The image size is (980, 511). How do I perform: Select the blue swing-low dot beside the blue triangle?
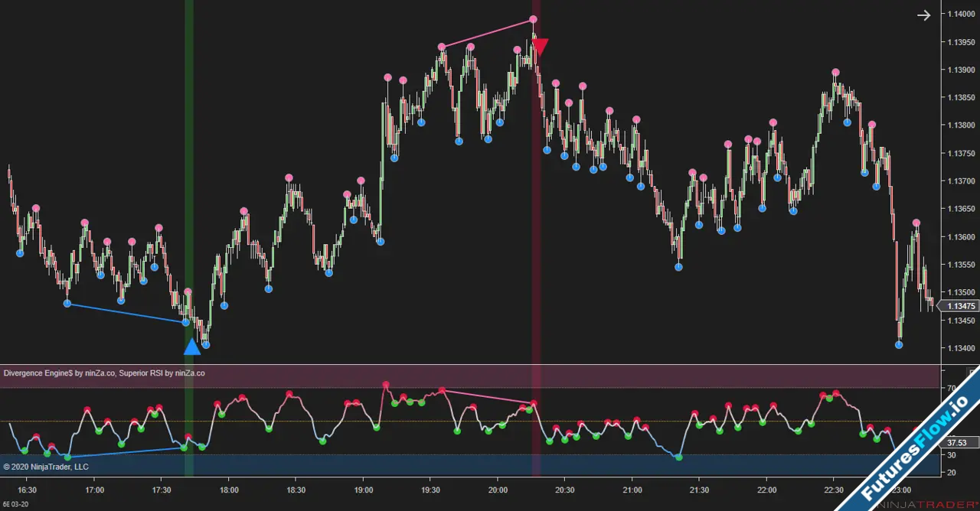tap(205, 344)
